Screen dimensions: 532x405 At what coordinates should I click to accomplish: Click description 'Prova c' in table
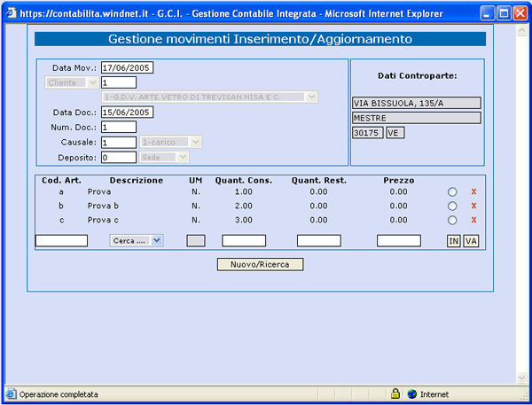(103, 220)
